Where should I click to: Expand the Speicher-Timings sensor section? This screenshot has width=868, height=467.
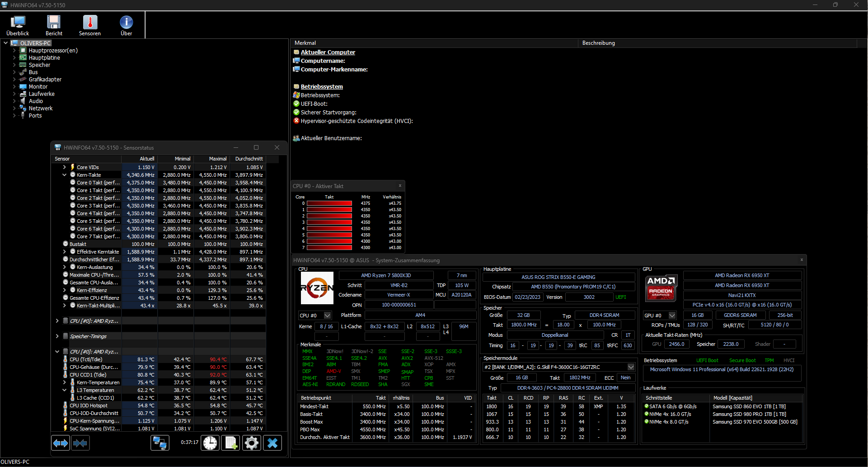(57, 336)
